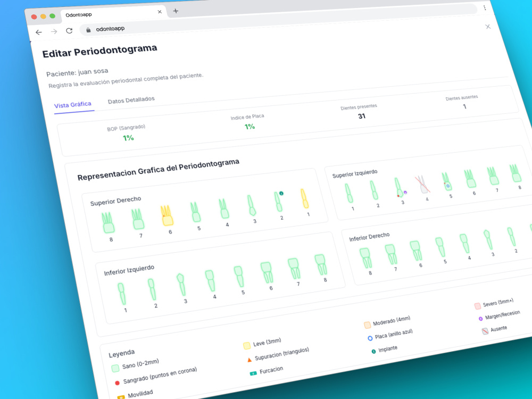Image resolution: width=532 pixels, height=399 pixels.
Task: Select tooth 7 in Inferior Derecho
Action: (391, 254)
